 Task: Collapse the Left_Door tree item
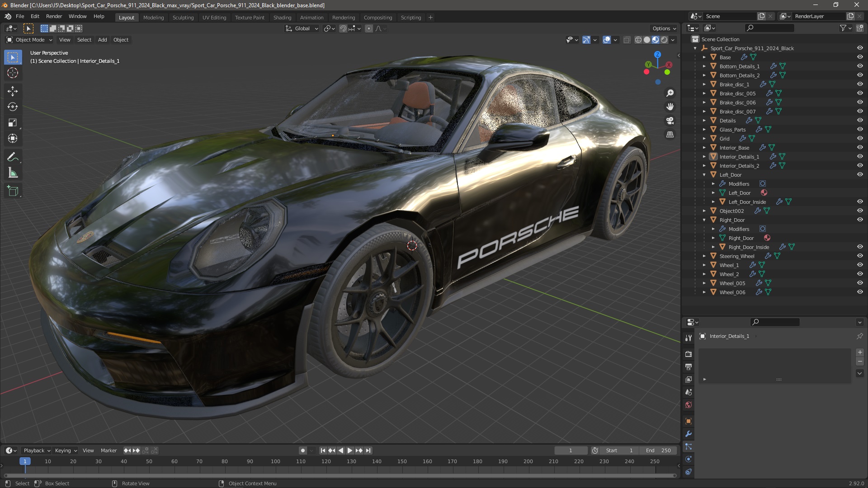[x=704, y=175]
